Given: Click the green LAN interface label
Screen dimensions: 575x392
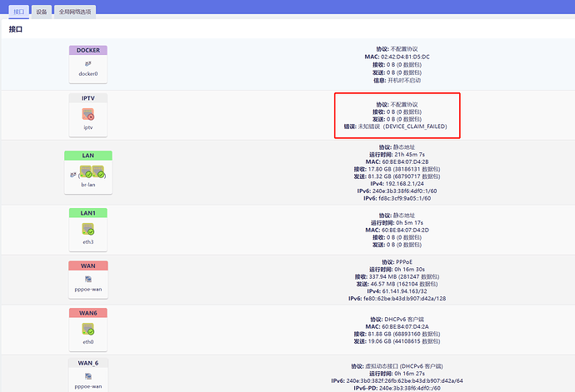Looking at the screenshot, I should tap(87, 156).
